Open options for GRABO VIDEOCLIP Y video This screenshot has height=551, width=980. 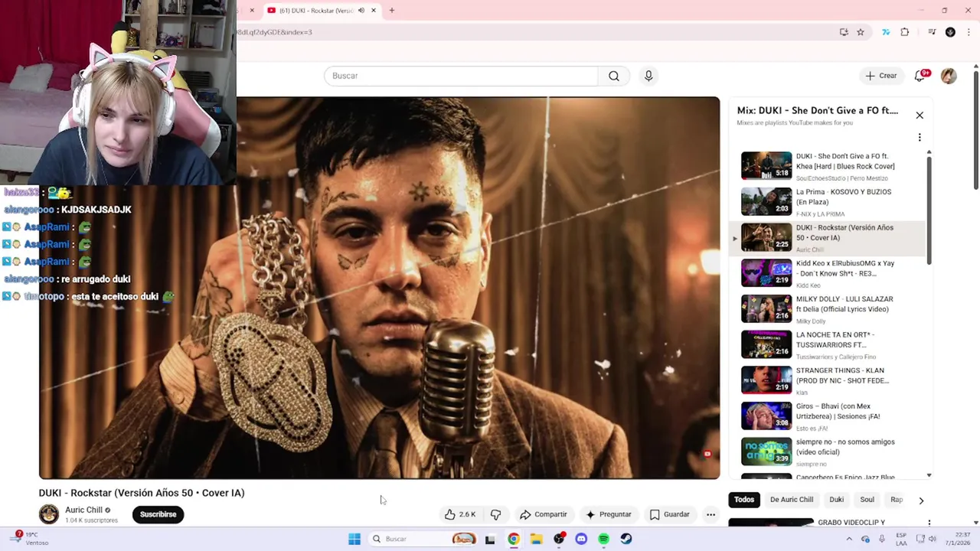tap(929, 523)
